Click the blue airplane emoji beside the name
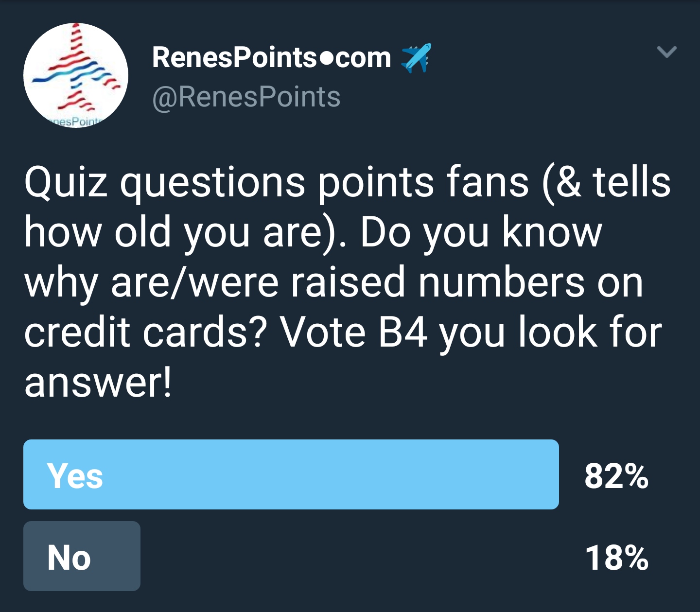The image size is (700, 612). [416, 58]
